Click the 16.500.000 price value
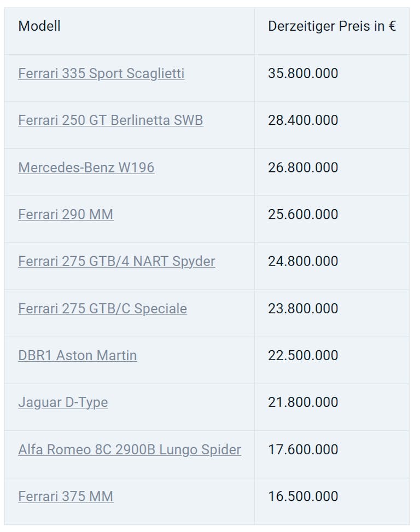 (303, 497)
